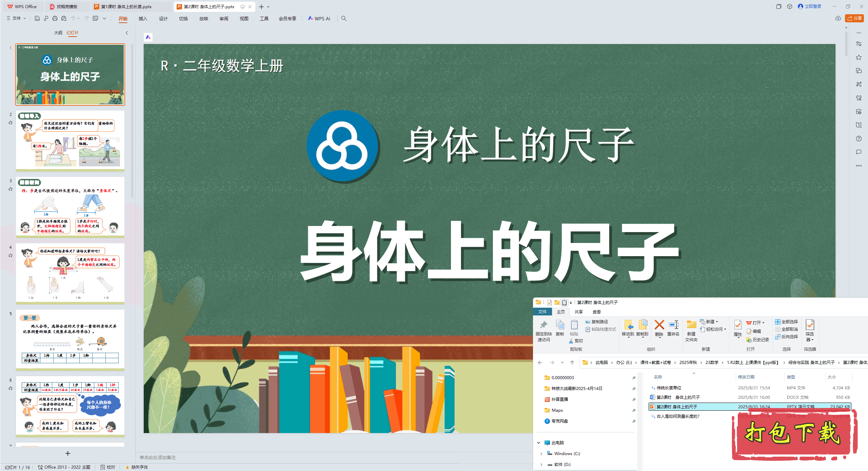This screenshot has width=868, height=471.
Task: Click the WPS save icon
Action: coord(37,19)
